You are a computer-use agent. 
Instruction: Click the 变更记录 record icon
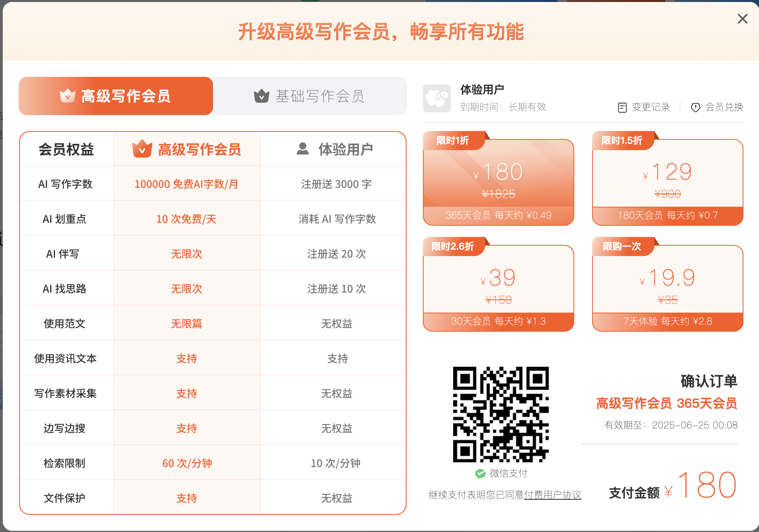click(x=622, y=107)
